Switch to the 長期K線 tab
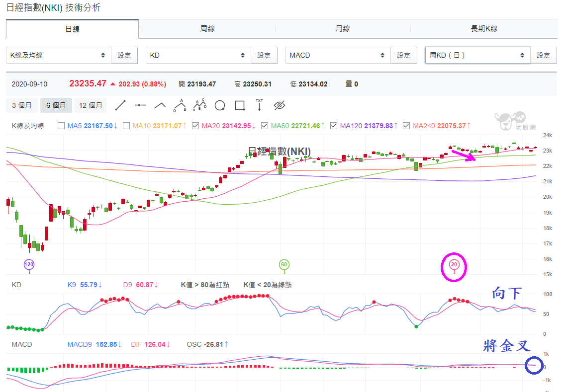Screen dimensions: 566x392 (484, 28)
